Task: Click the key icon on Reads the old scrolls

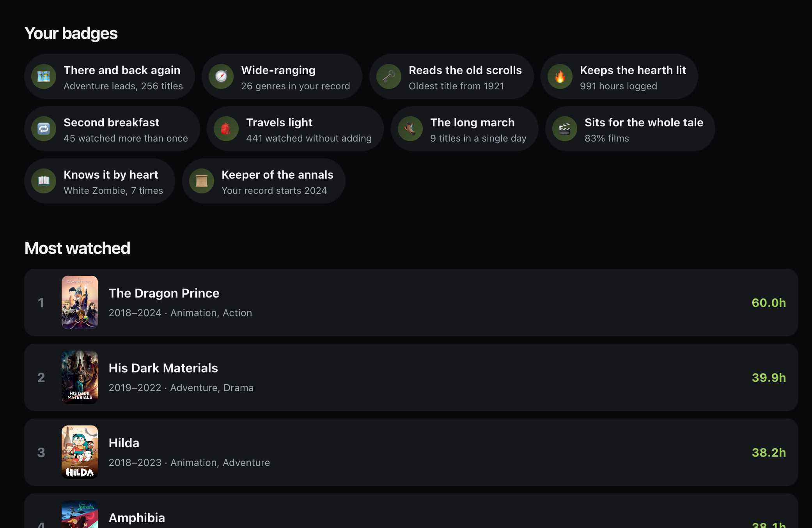Action: click(x=389, y=76)
